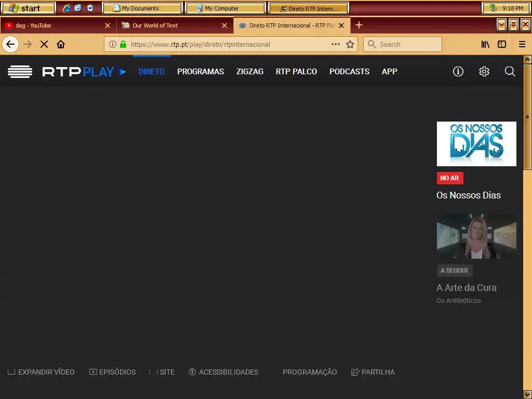532x399 pixels.
Task: Click the Os Antibióticos episode subtitle
Action: [x=458, y=301]
